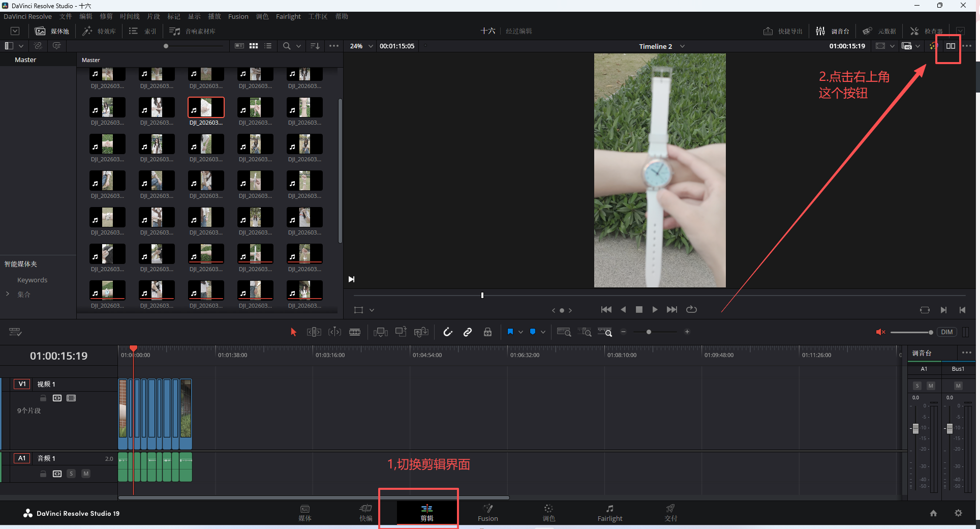Expand the 集合 tree item
The image size is (980, 529).
8,294
